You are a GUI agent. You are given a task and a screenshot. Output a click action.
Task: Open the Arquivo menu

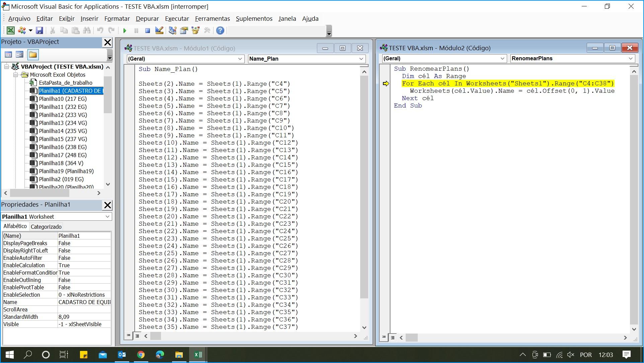pos(19,19)
